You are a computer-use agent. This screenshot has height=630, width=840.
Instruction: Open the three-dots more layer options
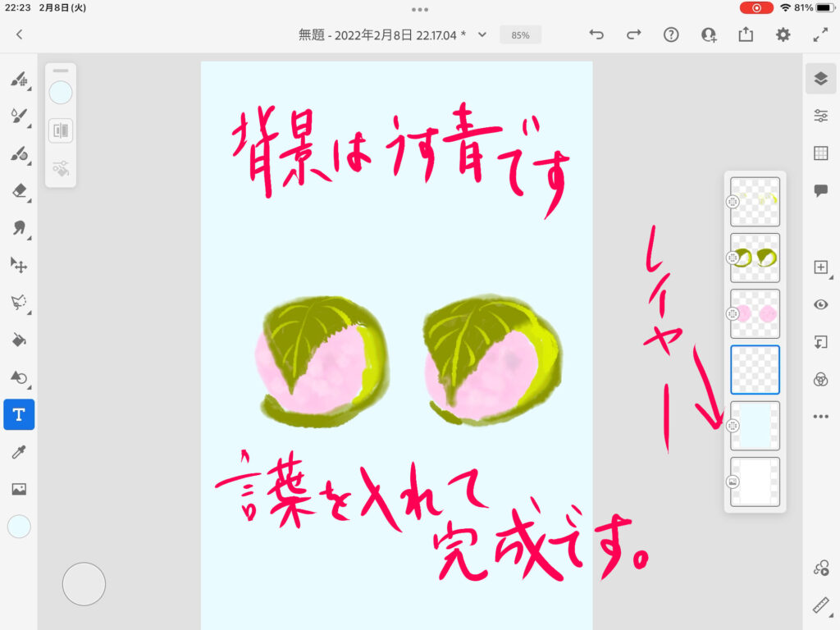(x=820, y=417)
